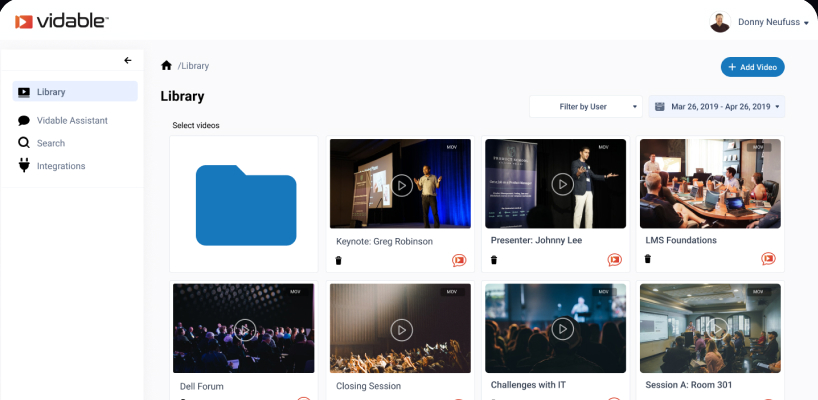Screen dimensions: 818x400
Task: Delete LMS Foundations with trash icon
Action: 648,259
